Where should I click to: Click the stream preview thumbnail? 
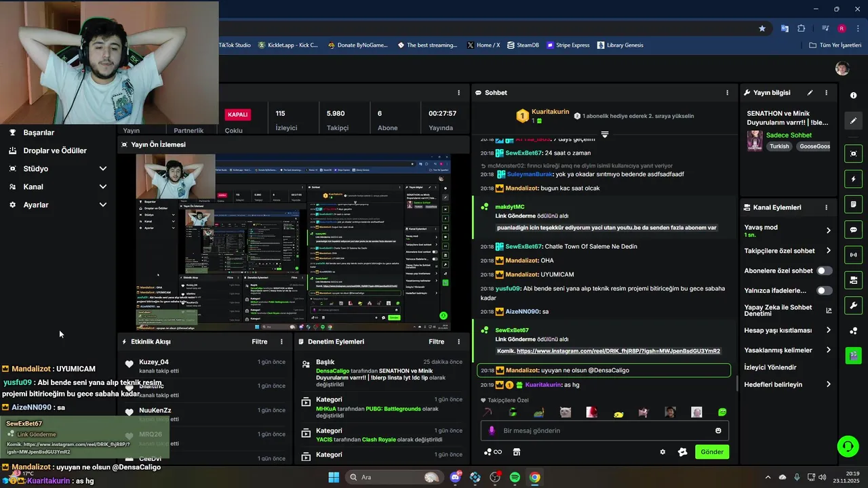tap(294, 243)
